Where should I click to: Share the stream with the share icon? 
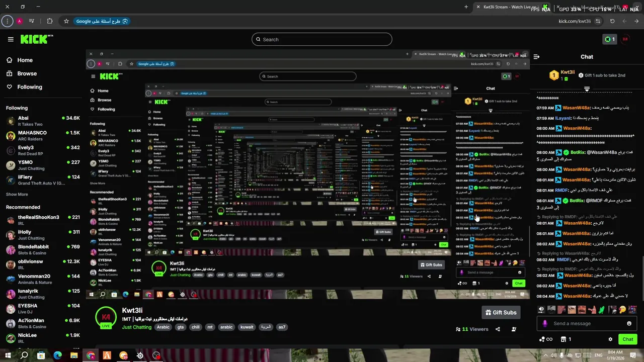(498, 329)
